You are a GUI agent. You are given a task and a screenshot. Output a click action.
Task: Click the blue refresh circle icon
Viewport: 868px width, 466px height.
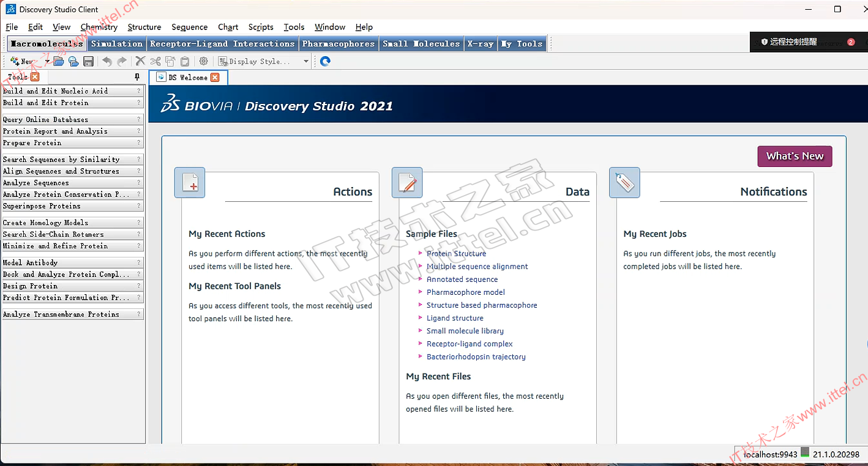point(326,61)
